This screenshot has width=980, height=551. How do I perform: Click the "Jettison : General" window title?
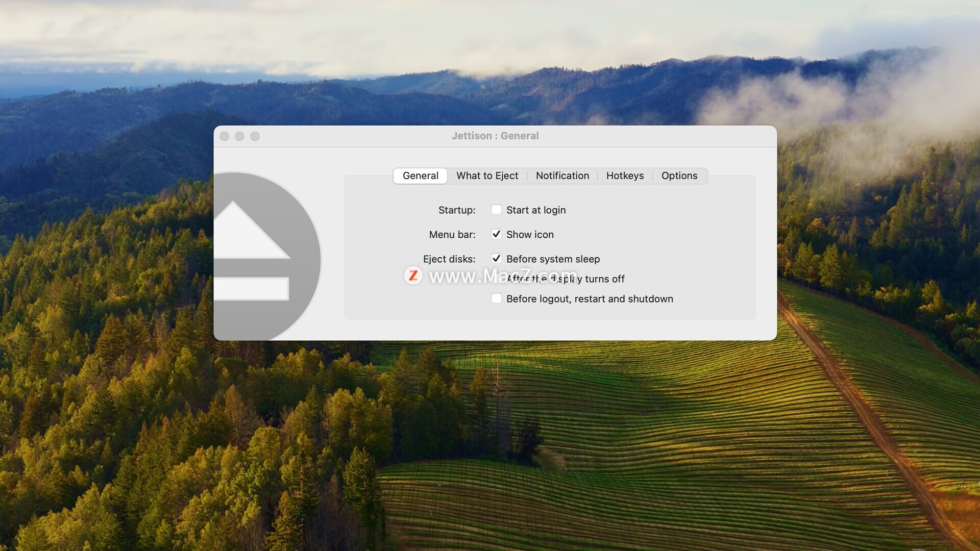point(495,136)
